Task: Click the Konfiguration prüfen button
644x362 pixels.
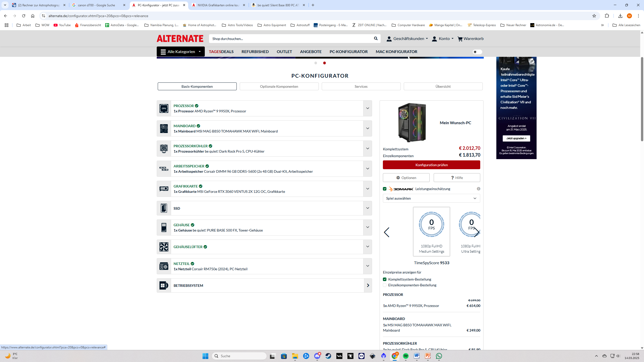Action: coord(431,165)
